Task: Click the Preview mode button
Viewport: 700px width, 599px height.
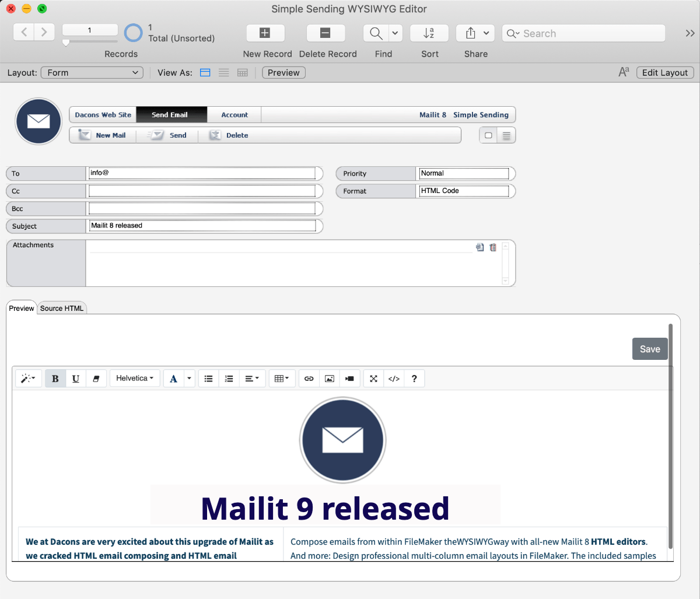Action: 283,73
